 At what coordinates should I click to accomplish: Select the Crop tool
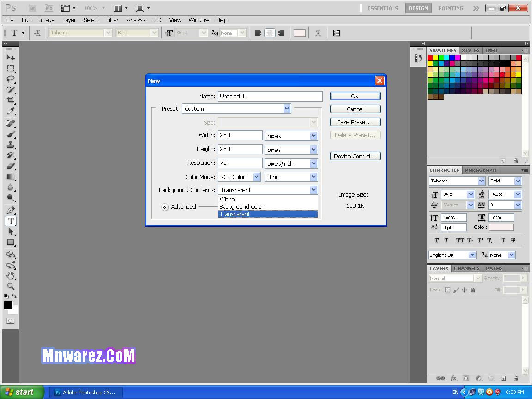(x=11, y=100)
